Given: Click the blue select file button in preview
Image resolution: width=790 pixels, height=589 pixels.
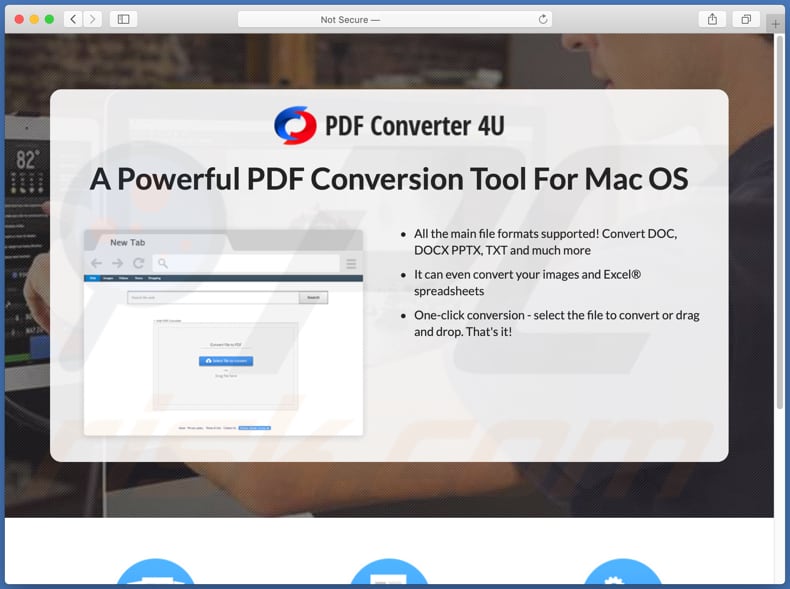Looking at the screenshot, I should (x=226, y=361).
